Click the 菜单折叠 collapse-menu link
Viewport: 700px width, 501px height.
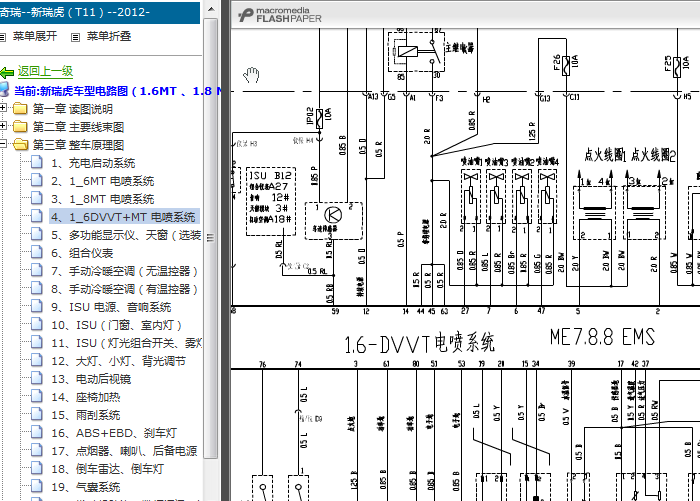coord(108,36)
